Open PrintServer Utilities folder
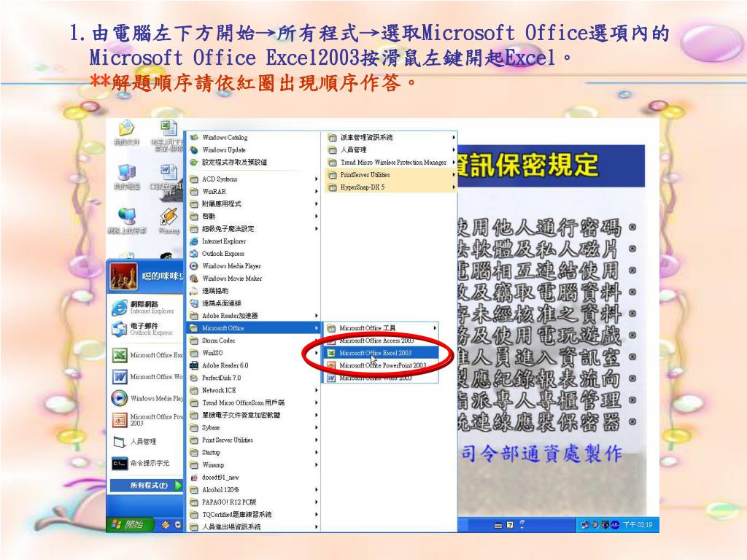The height and width of the screenshot is (560, 747). click(x=391, y=175)
